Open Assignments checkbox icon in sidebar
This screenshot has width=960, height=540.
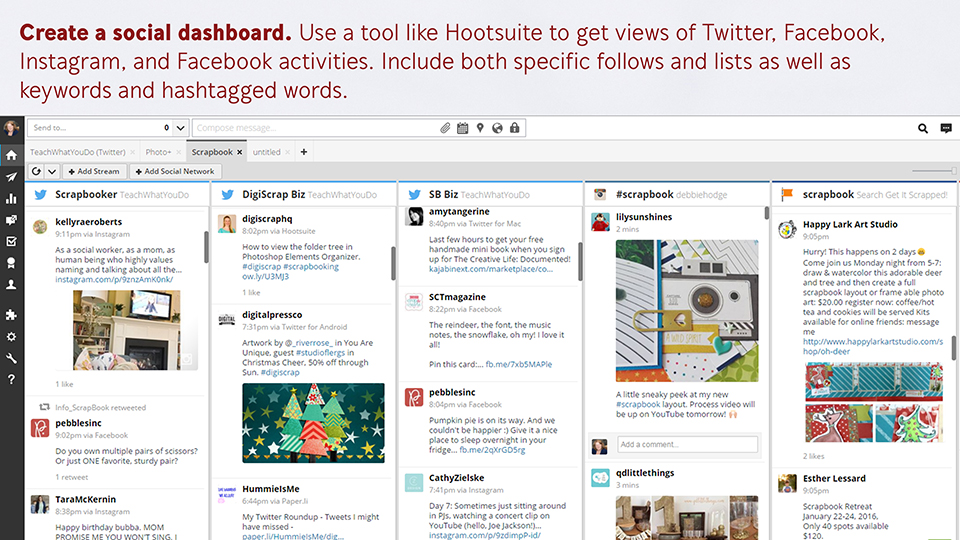tap(11, 241)
